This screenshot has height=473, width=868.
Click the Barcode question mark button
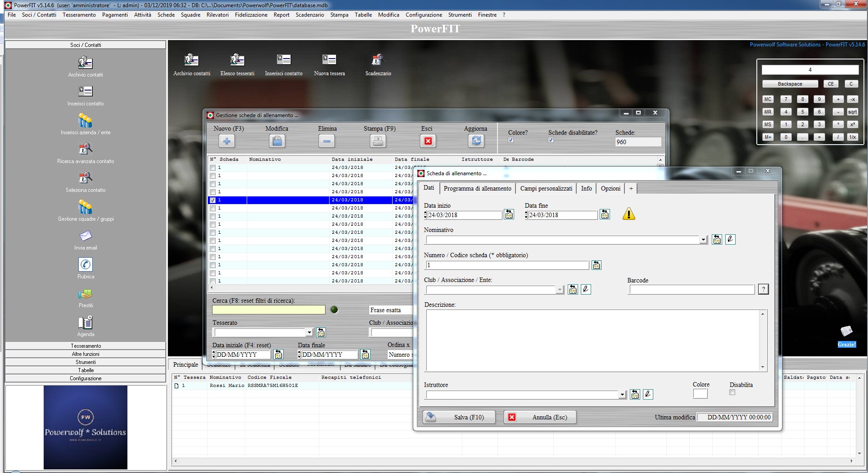[764, 289]
